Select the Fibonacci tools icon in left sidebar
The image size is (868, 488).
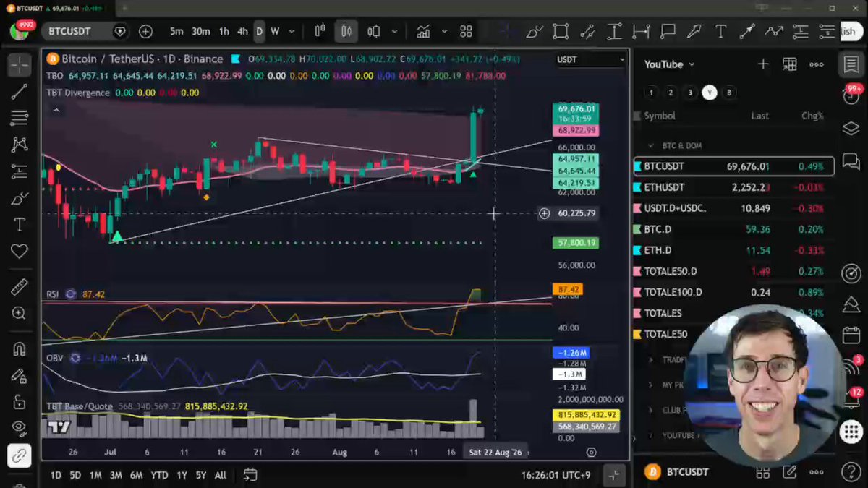coord(19,118)
